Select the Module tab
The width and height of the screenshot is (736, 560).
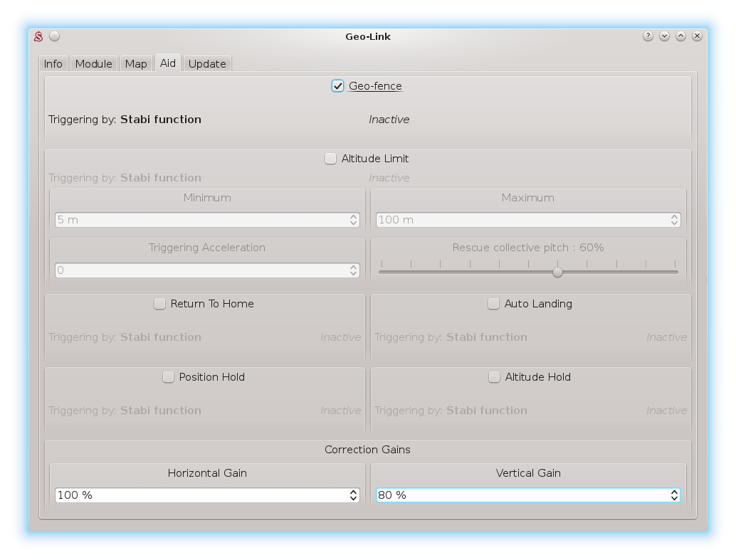point(94,64)
